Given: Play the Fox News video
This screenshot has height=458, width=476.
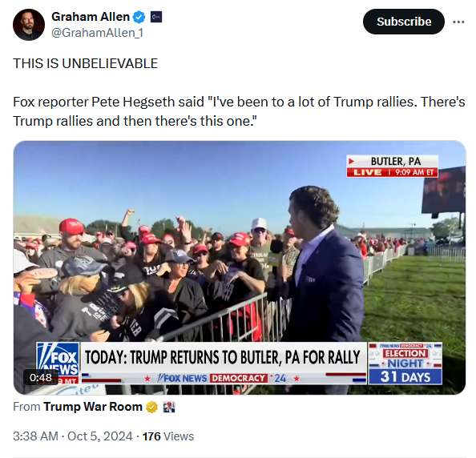Looking at the screenshot, I should pyautogui.click(x=240, y=267).
